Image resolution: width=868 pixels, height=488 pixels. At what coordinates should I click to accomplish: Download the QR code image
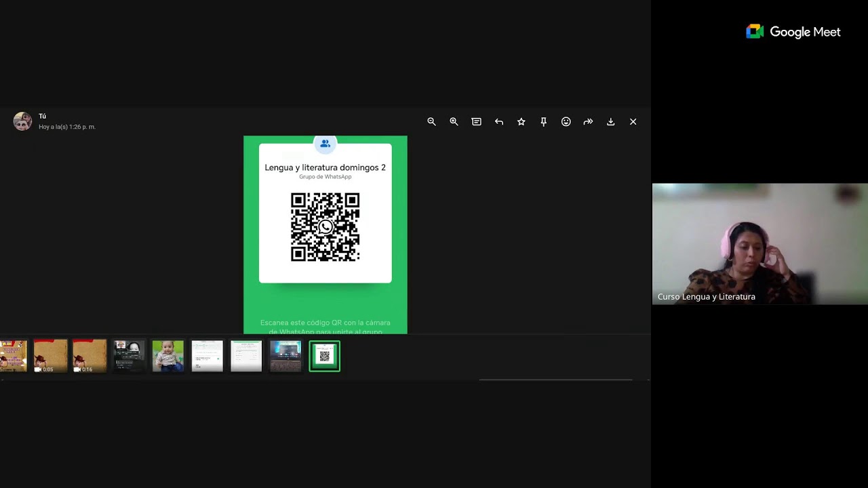(x=610, y=122)
